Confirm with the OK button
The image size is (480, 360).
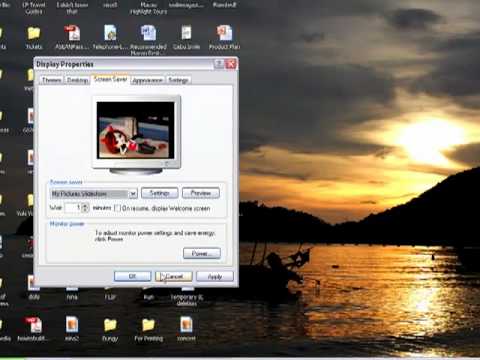click(132, 276)
